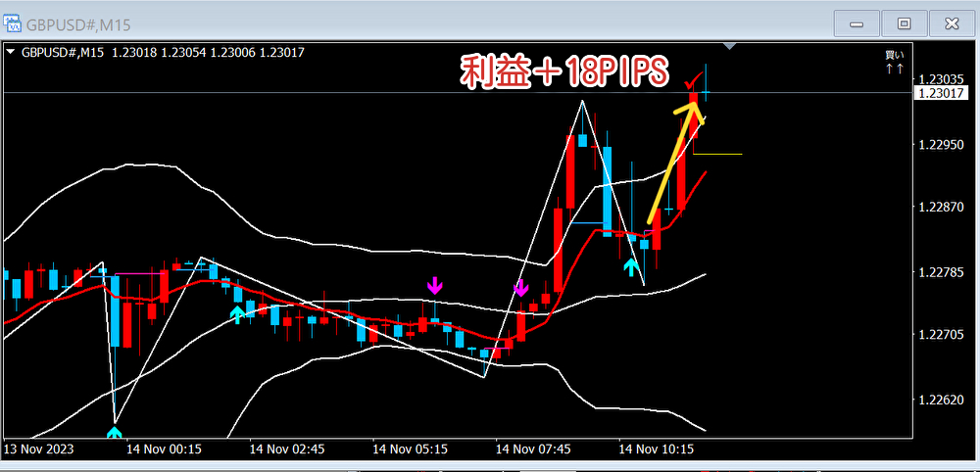Click the 14 Nov 00:15 time label
980x472 pixels.
click(x=164, y=448)
